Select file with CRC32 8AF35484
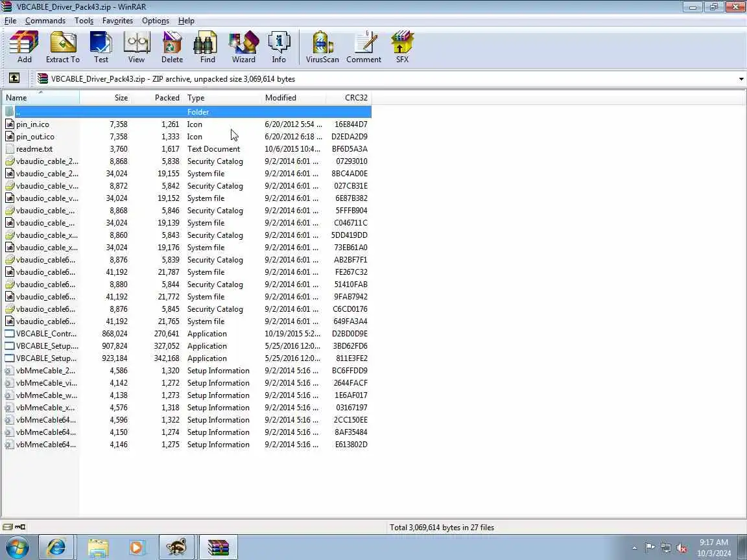 point(187,432)
